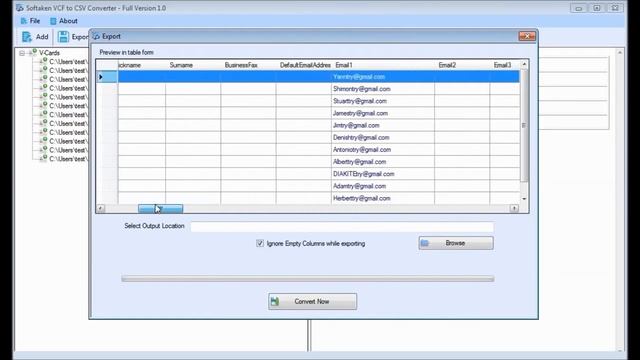
Task: Click the Select Output Location field
Action: (342, 226)
